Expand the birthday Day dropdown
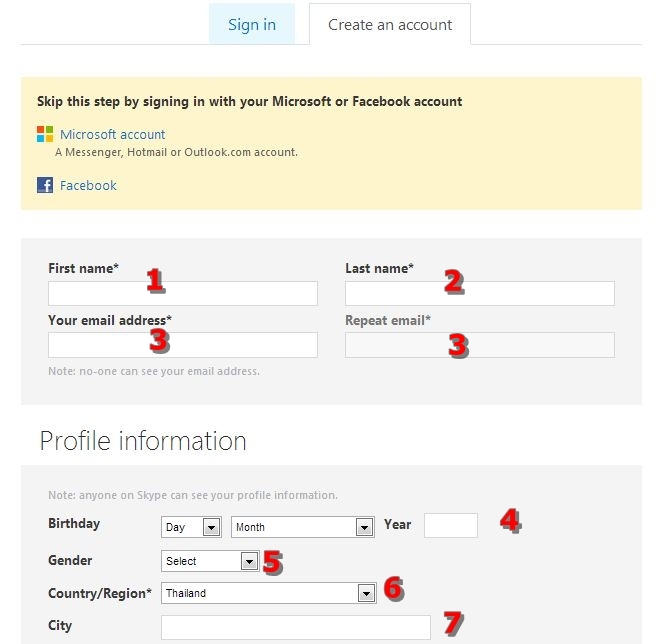 [x=191, y=527]
